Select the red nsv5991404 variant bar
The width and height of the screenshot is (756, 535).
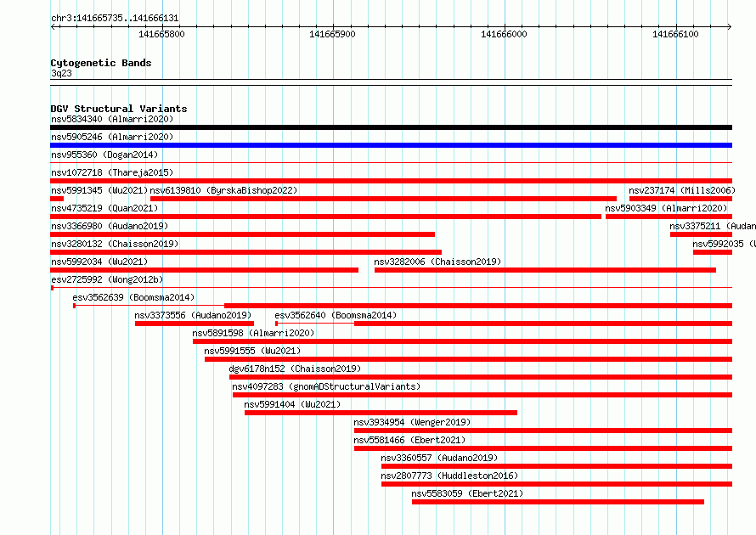[x=381, y=413]
